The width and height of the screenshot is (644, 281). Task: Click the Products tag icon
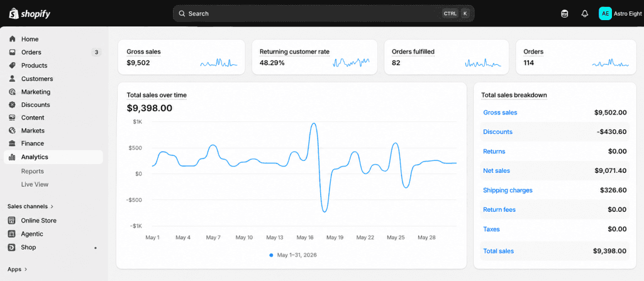13,65
